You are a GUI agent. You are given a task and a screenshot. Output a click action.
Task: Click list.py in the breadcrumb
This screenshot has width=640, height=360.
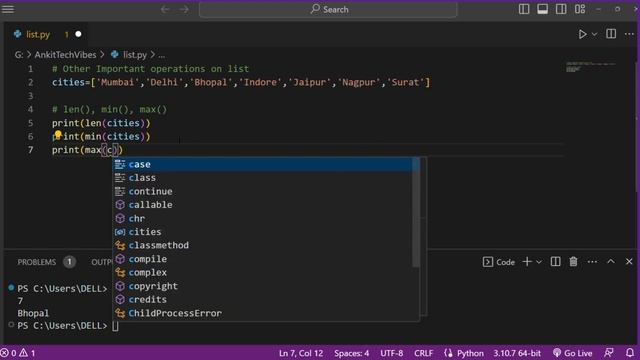click(x=135, y=55)
